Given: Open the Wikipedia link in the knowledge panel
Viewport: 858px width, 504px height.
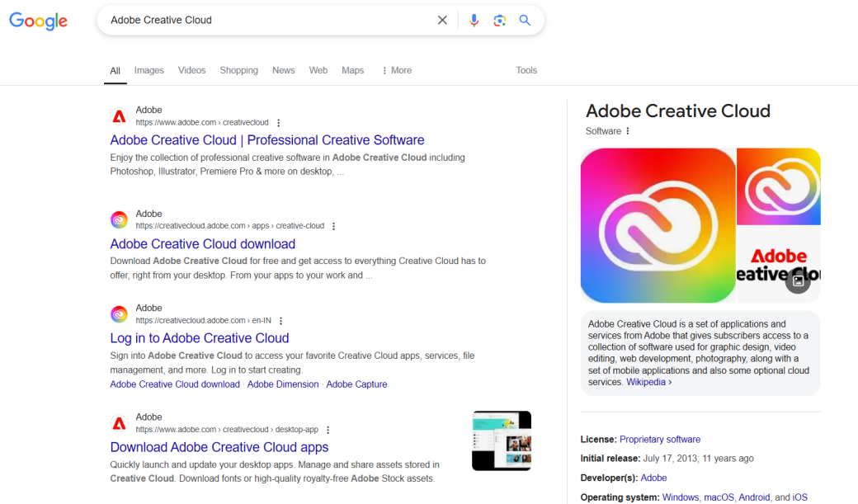Looking at the screenshot, I should pos(646,381).
